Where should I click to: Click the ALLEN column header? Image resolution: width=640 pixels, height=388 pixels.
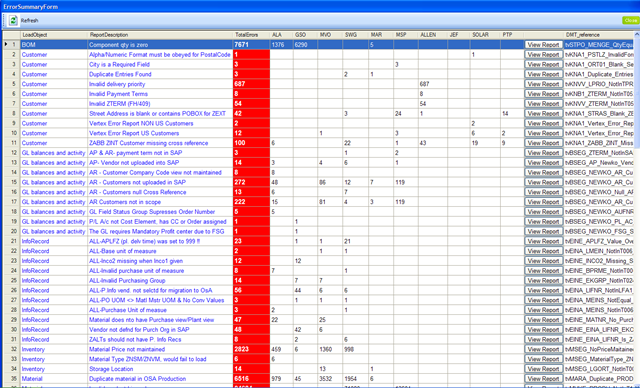tap(433, 35)
